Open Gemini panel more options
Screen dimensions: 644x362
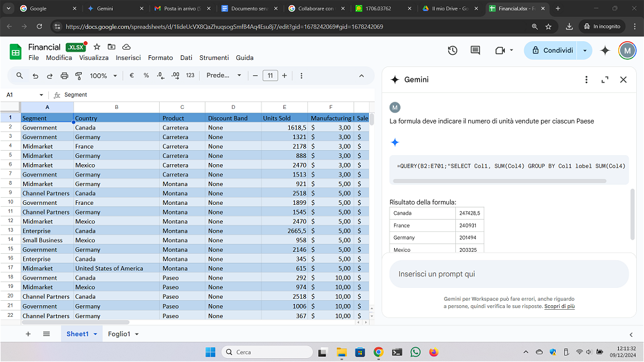coord(587,80)
